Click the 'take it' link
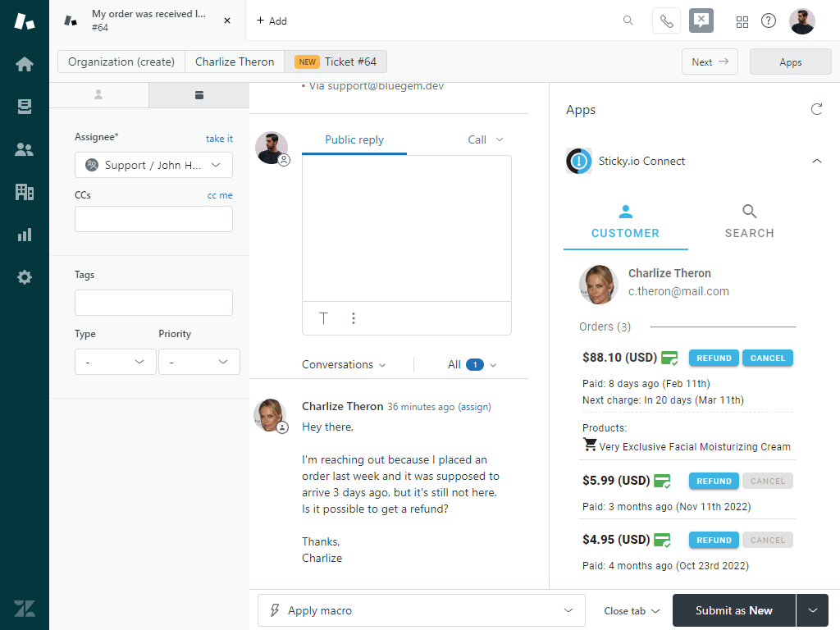 coord(219,139)
